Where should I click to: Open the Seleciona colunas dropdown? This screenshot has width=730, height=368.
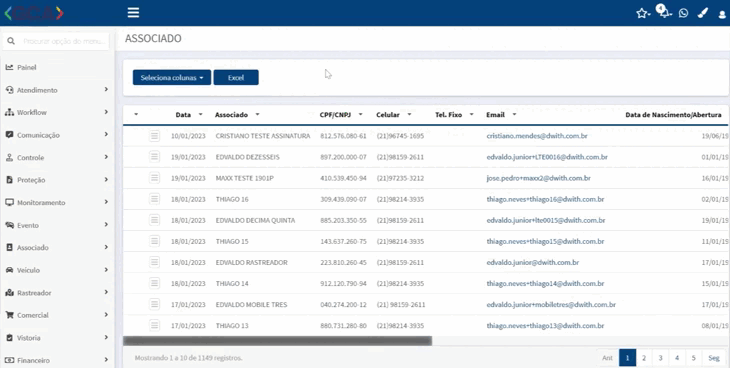coord(172,78)
